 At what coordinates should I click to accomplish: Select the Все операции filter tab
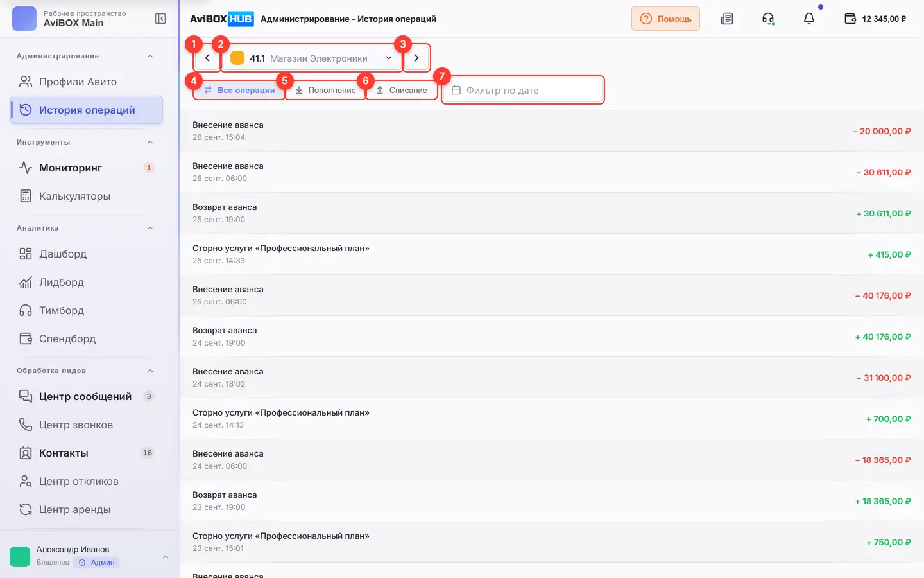click(239, 90)
